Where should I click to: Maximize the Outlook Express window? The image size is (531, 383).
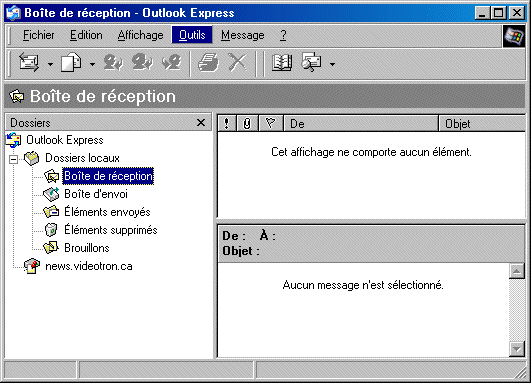point(498,13)
